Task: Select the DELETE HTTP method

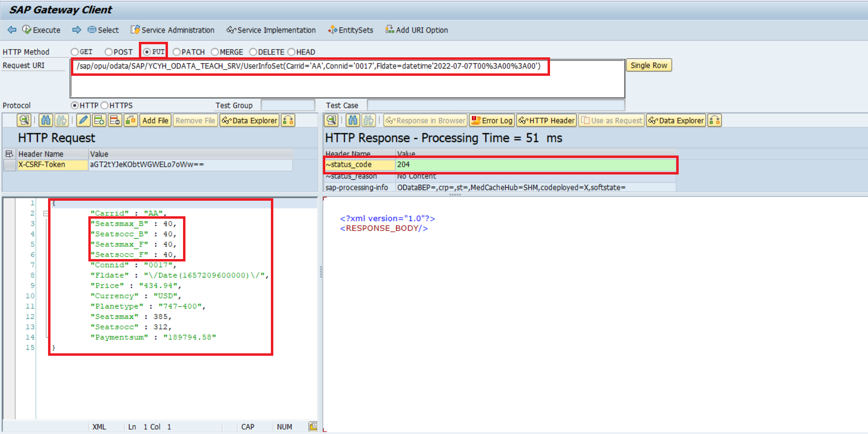Action: point(253,52)
